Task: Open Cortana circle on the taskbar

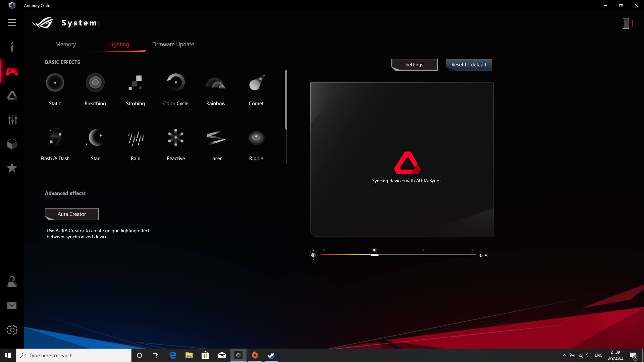Action: [x=140, y=355]
